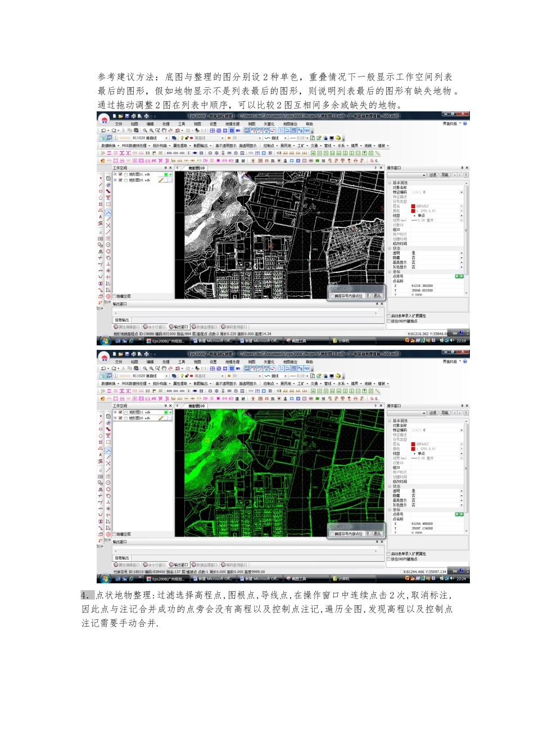Click Eps2008 SS logo in lower screenshot
534x756 pixels.
pyautogui.click(x=104, y=358)
